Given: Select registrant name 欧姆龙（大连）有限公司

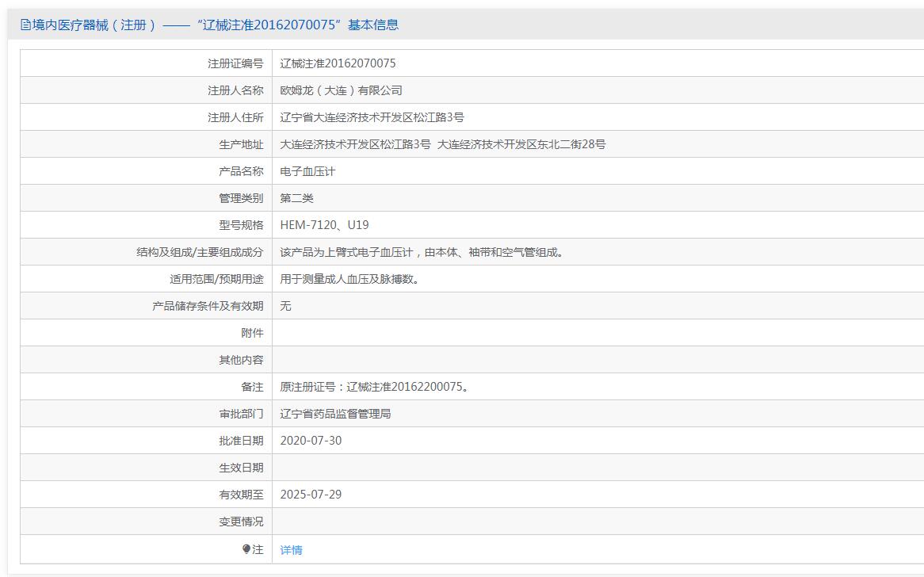Looking at the screenshot, I should (342, 90).
